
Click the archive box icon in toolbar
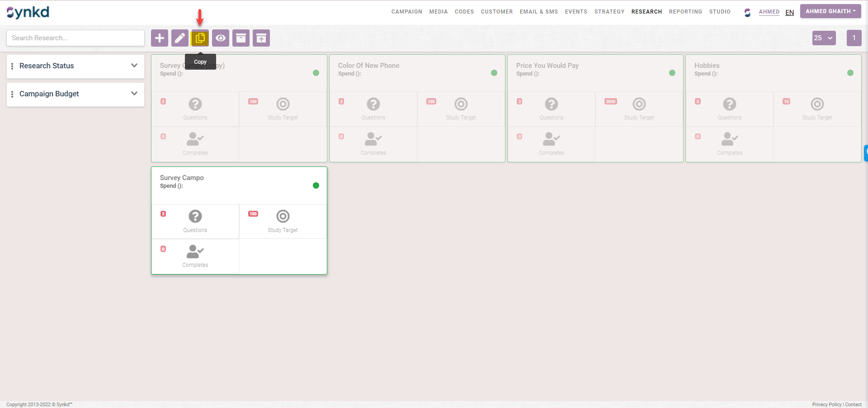pyautogui.click(x=241, y=38)
